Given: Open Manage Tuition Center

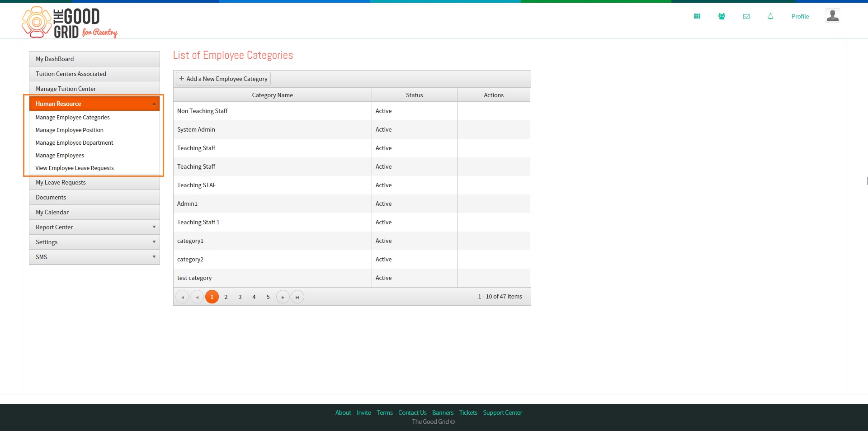Looking at the screenshot, I should click(x=94, y=89).
